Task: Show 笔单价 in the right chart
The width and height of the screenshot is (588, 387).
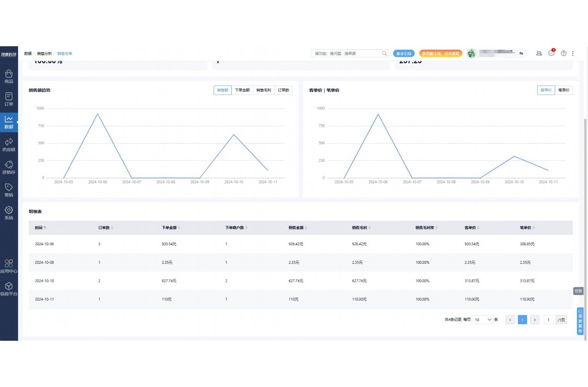Action: pyautogui.click(x=564, y=90)
